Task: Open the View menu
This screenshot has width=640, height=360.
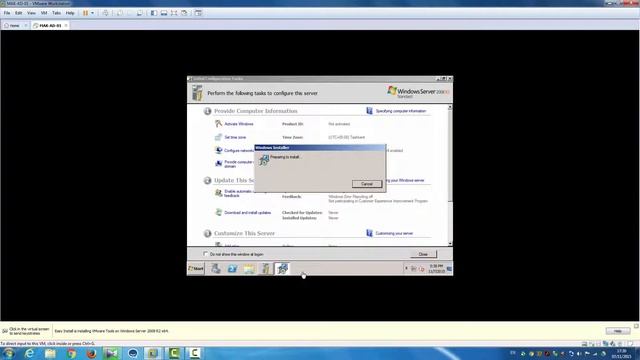Action: tap(31, 13)
